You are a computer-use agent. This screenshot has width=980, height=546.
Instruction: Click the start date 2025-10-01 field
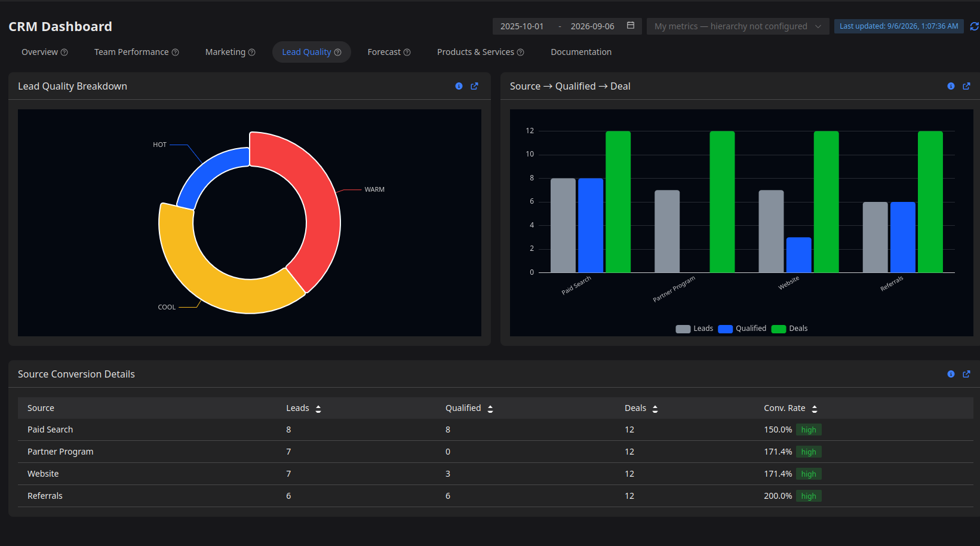[x=522, y=26]
